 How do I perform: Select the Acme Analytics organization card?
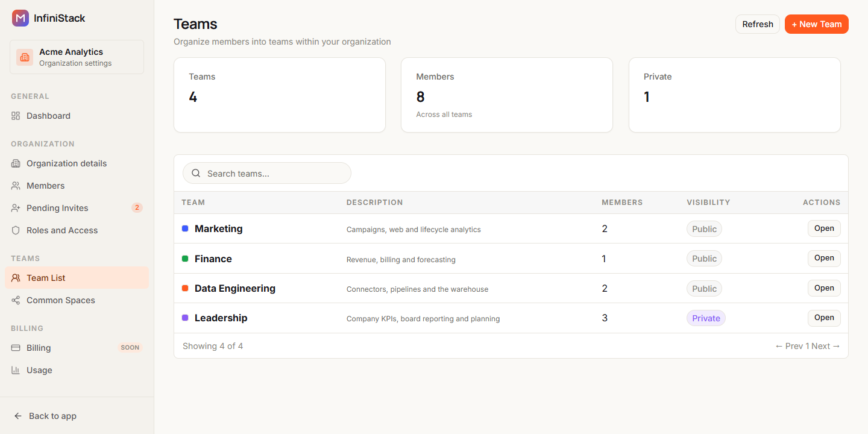point(77,57)
